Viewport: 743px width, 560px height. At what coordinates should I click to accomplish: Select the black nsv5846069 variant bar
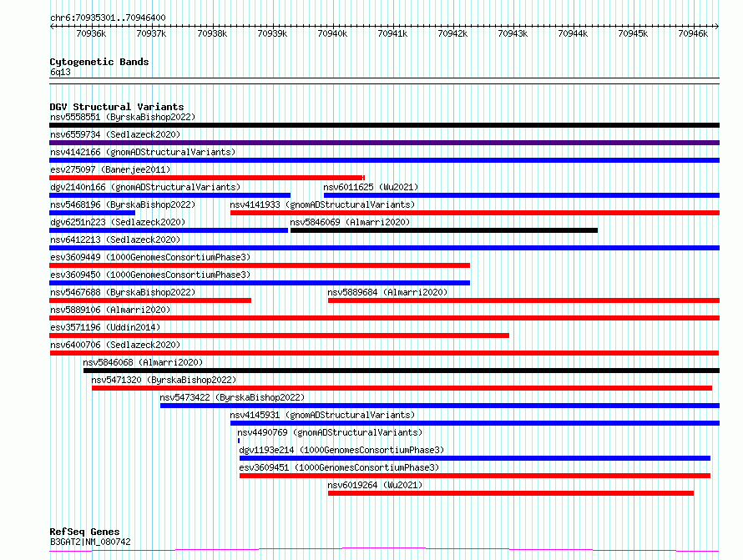(x=444, y=230)
